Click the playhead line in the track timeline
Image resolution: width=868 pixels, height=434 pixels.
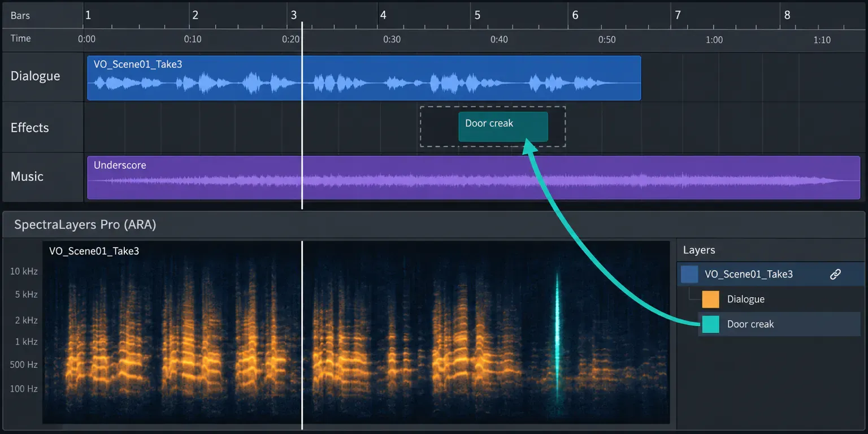tap(302, 115)
